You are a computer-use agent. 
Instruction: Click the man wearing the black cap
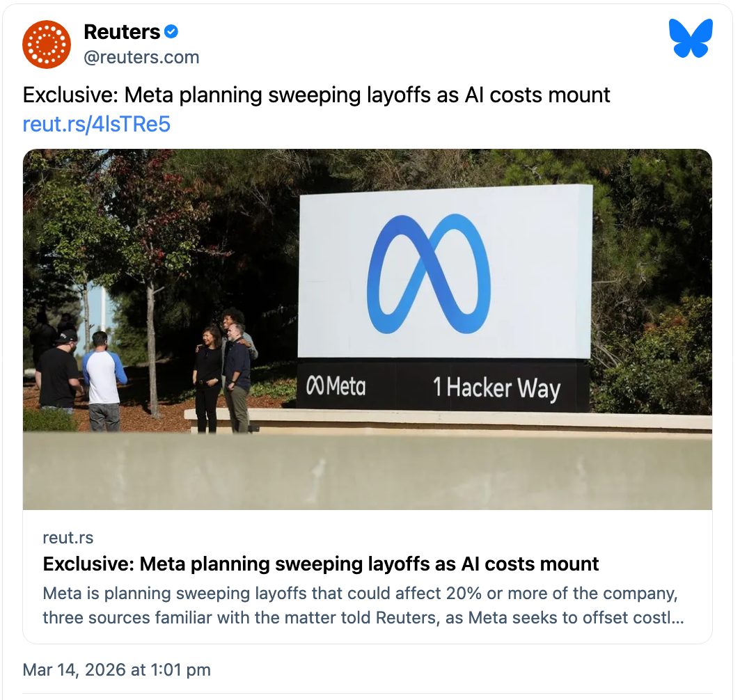[x=58, y=372]
